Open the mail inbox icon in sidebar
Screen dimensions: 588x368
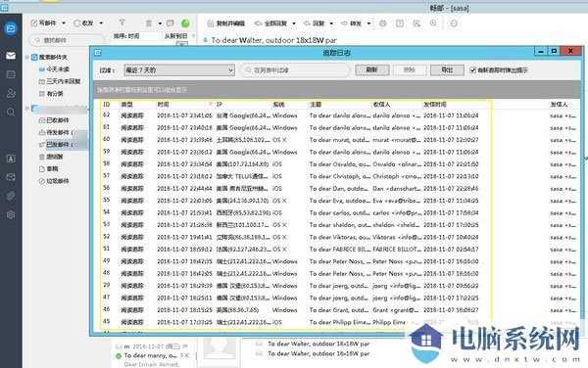pyautogui.click(x=11, y=56)
